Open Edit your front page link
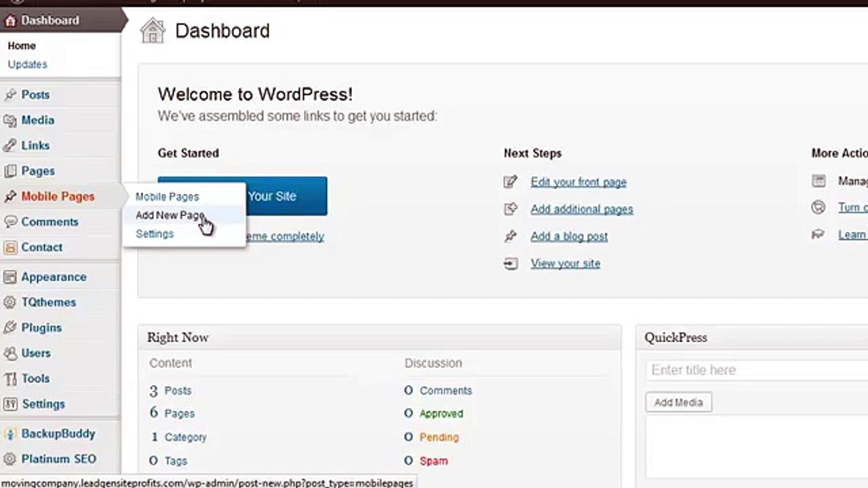 coord(578,182)
